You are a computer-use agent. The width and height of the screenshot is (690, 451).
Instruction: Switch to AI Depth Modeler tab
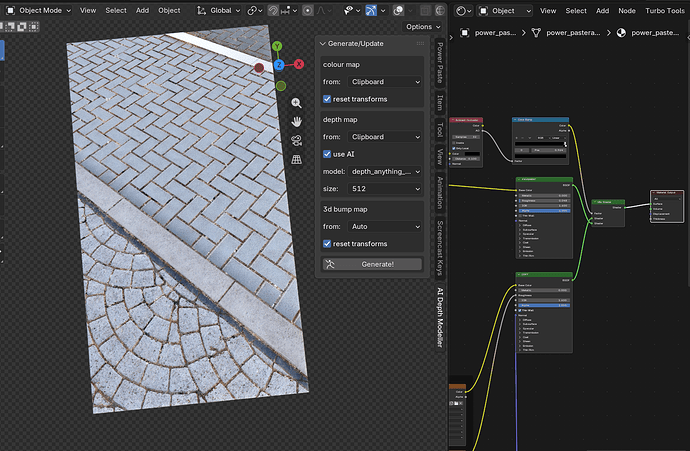pyautogui.click(x=440, y=317)
